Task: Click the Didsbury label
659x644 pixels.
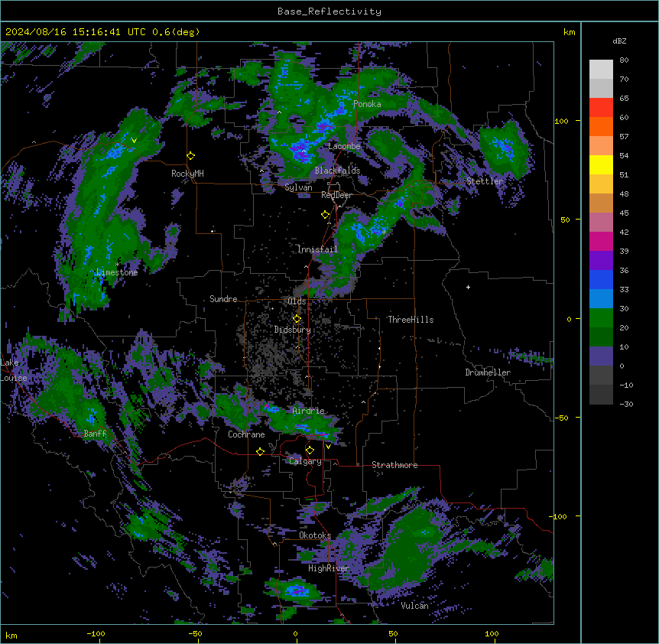Action: [292, 330]
